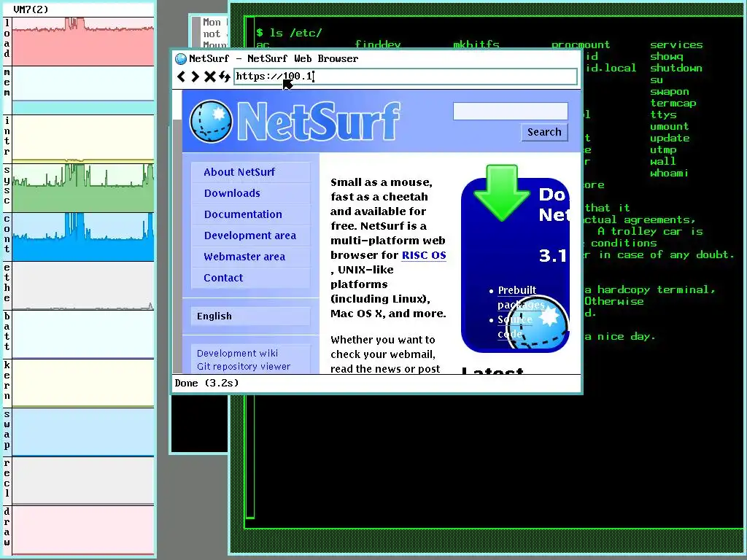Click the intr graph in stats window
The height and width of the screenshot is (560, 747).
(83, 139)
